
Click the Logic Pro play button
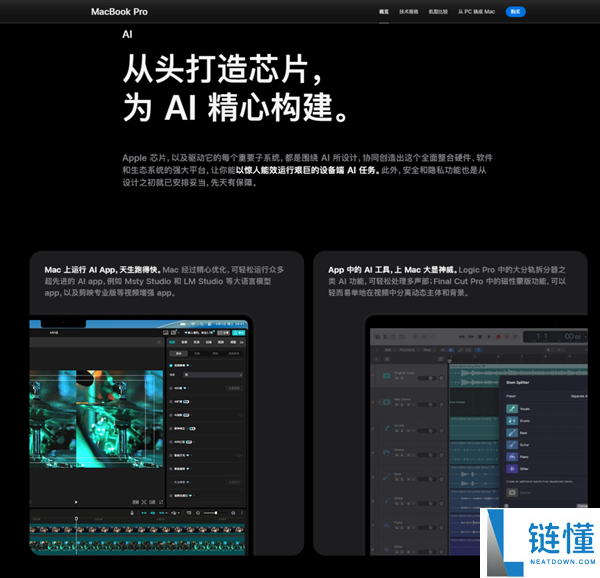click(x=489, y=337)
